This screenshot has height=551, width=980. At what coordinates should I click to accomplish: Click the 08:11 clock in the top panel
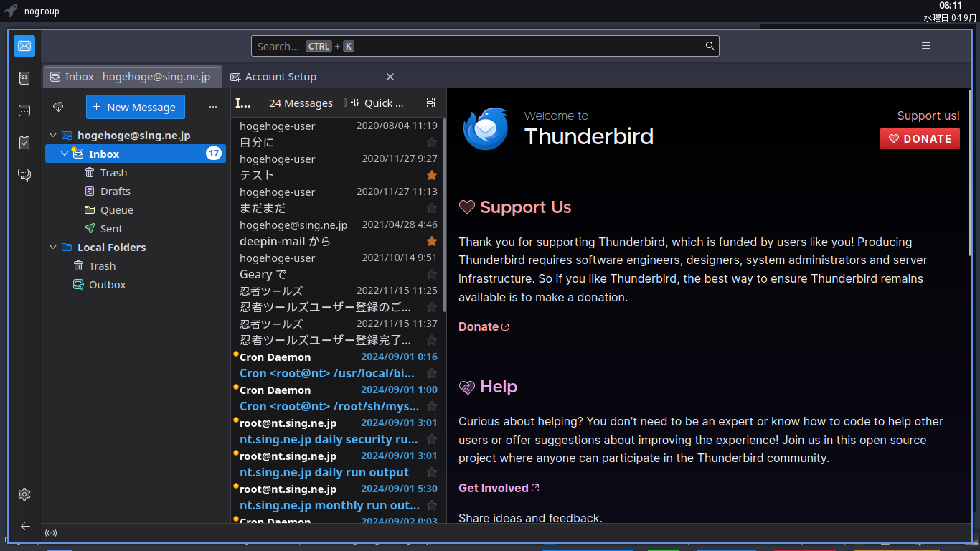(x=951, y=6)
